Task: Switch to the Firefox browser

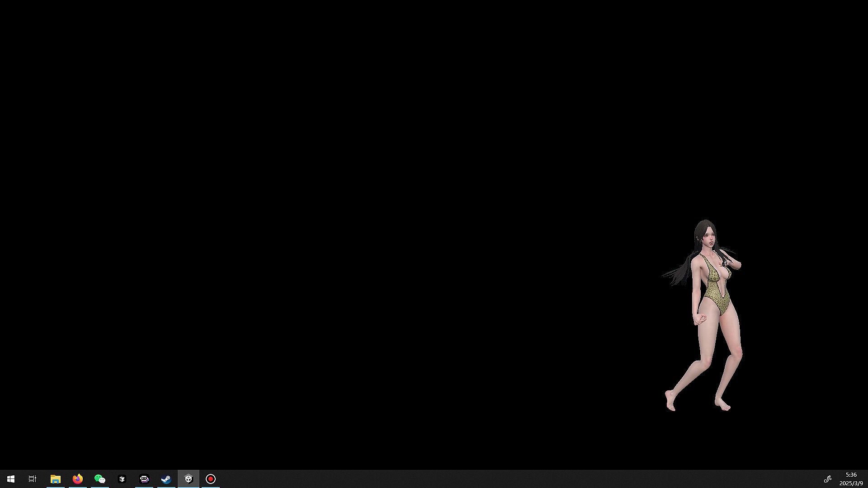Action: (x=78, y=479)
